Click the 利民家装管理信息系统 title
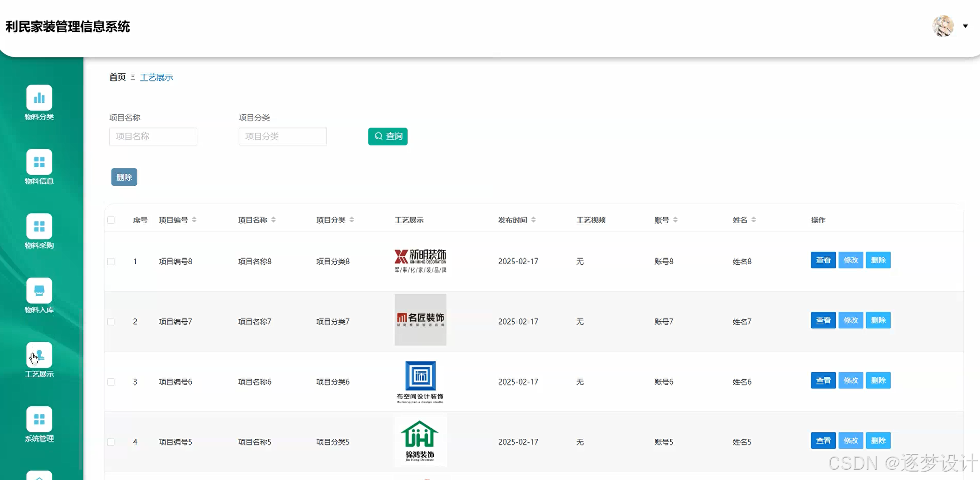 pyautogui.click(x=68, y=27)
